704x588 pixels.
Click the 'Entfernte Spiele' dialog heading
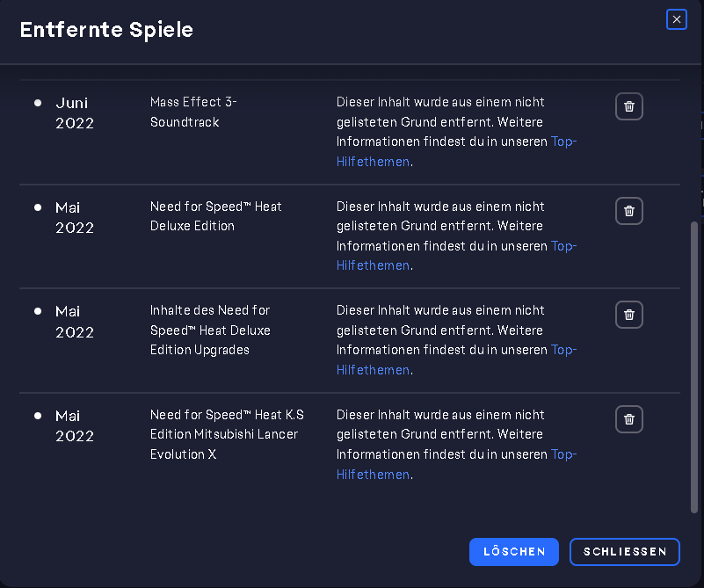(x=106, y=30)
